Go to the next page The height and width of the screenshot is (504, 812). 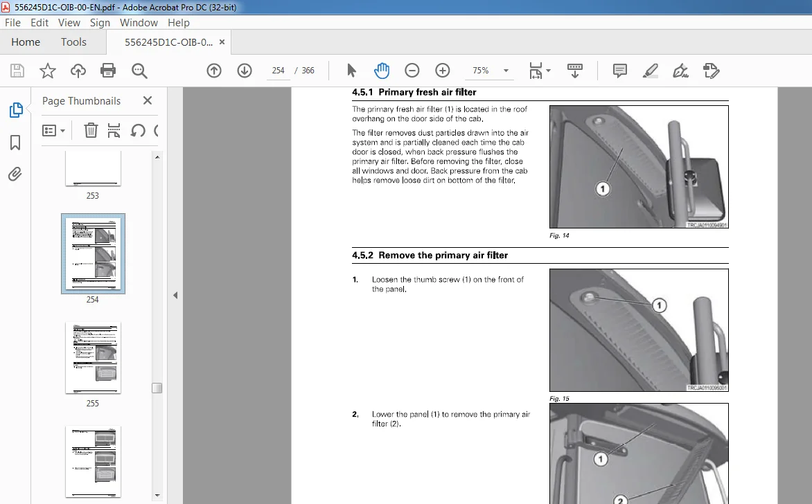pyautogui.click(x=245, y=71)
